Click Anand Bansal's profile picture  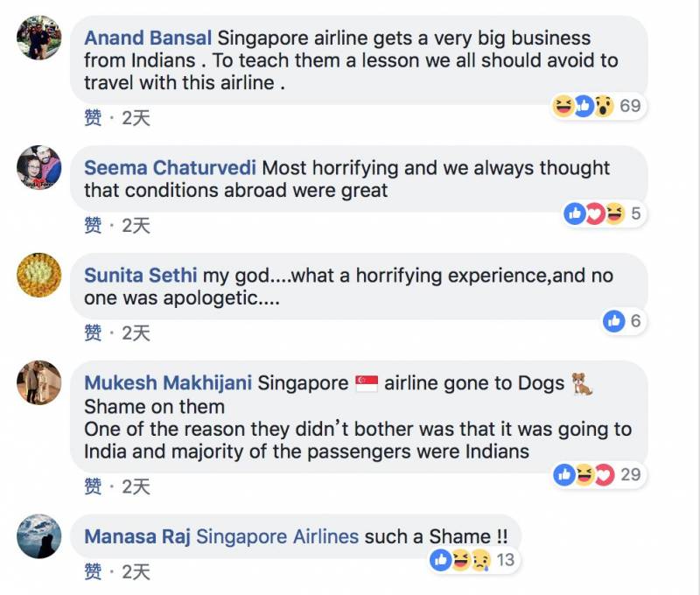tap(39, 38)
